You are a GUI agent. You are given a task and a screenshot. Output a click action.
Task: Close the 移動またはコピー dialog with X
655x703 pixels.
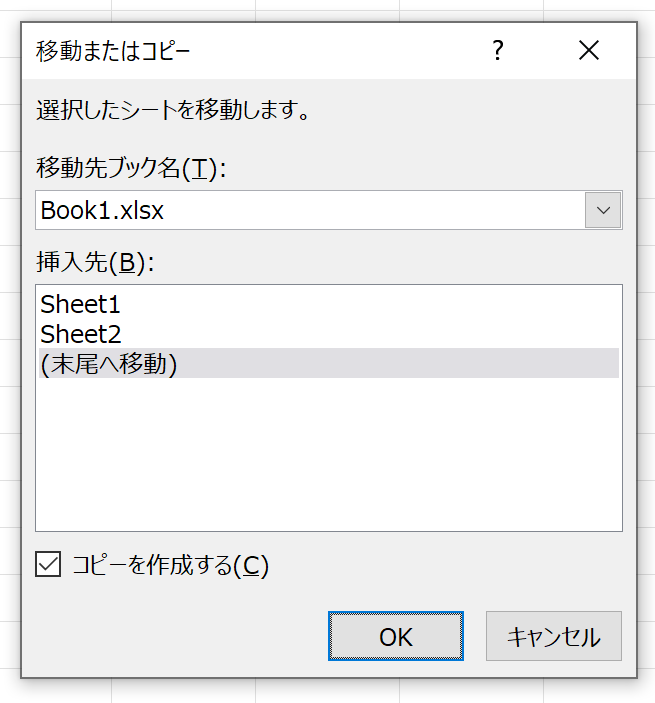click(x=589, y=50)
